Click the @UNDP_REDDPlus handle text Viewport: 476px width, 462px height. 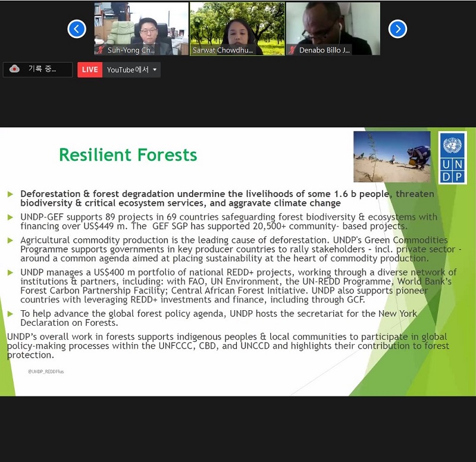46,372
